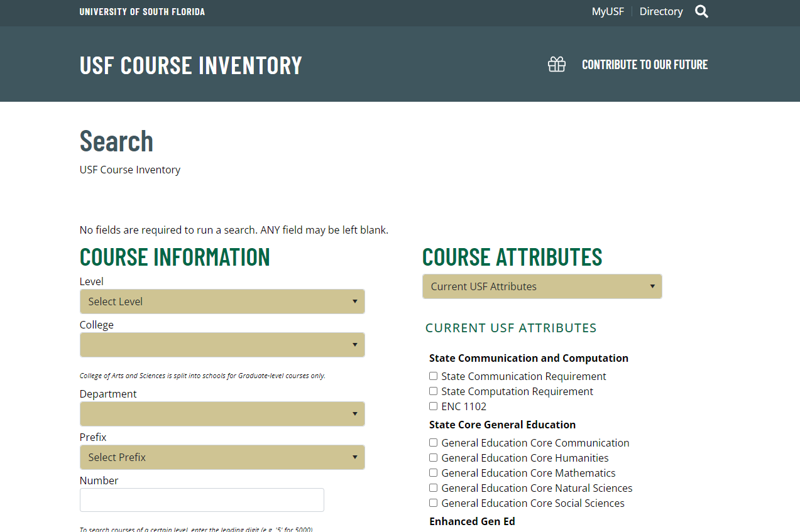Click the State Communication and Computation heading
The image size is (800, 532).
[x=529, y=358]
